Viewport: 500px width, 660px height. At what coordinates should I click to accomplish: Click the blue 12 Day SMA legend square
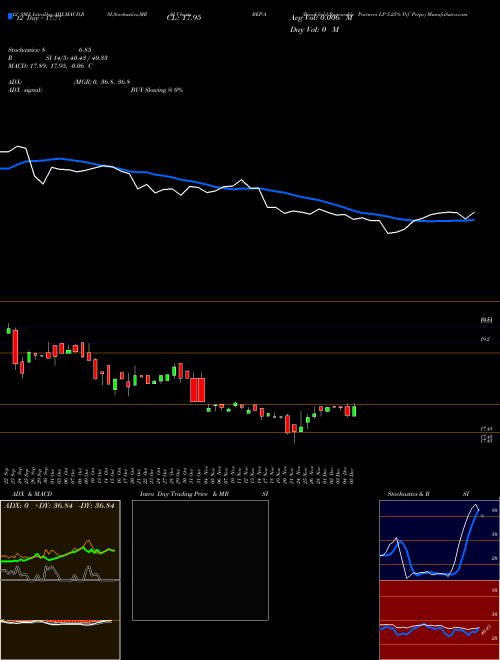(10, 16)
